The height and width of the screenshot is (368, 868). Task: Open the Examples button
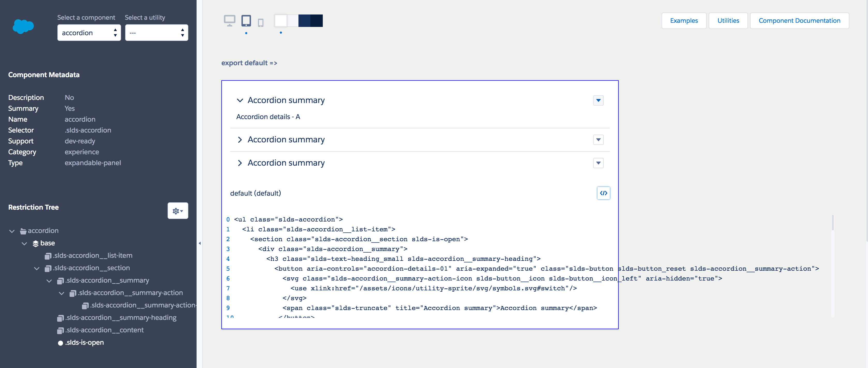pos(684,21)
